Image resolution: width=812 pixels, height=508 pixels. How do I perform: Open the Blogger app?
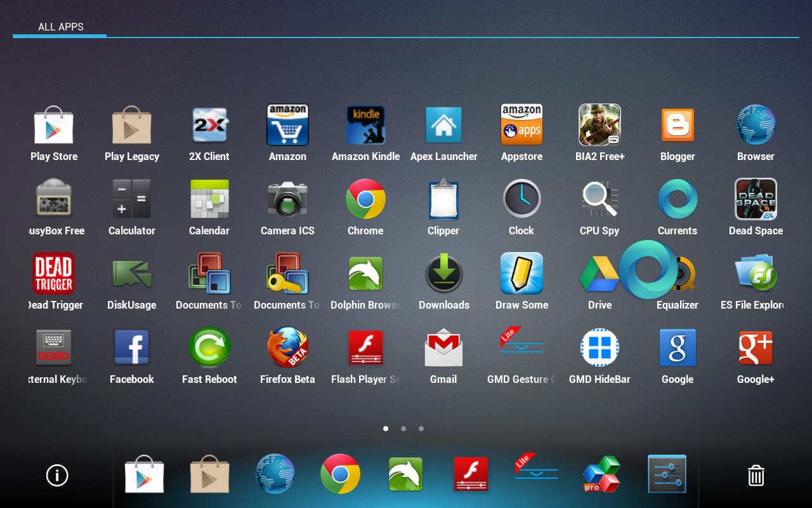pyautogui.click(x=678, y=125)
